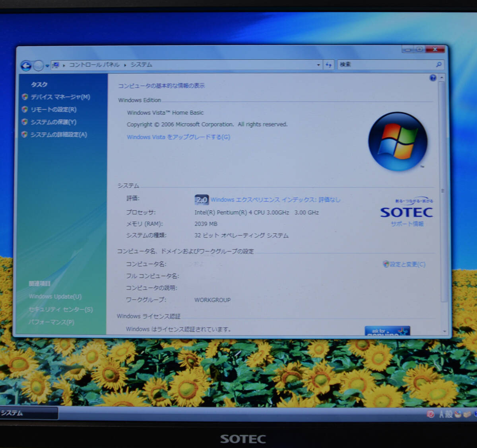Open パフォーマンス(P) related link

pyautogui.click(x=51, y=322)
